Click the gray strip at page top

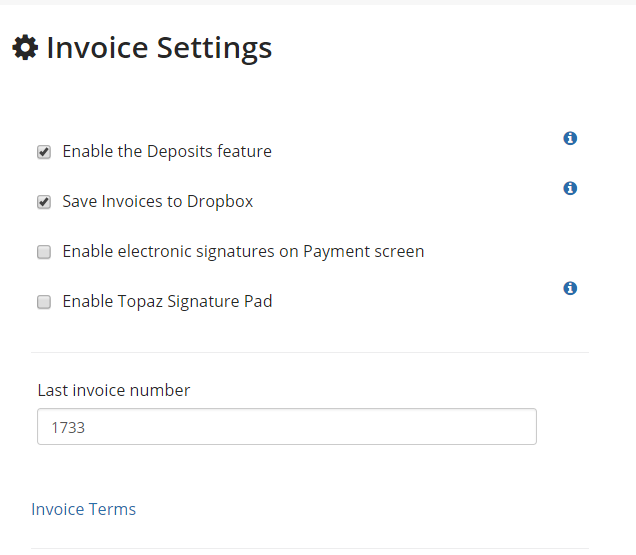(x=318, y=2)
